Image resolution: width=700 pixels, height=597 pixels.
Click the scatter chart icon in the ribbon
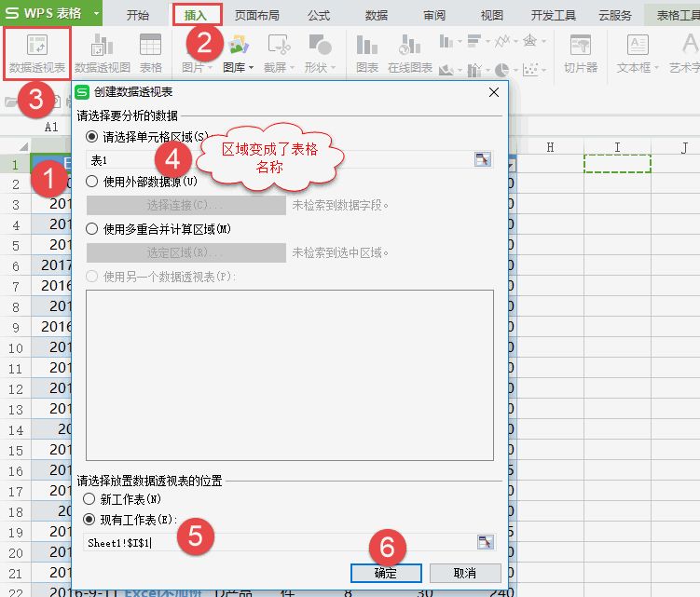click(x=530, y=70)
